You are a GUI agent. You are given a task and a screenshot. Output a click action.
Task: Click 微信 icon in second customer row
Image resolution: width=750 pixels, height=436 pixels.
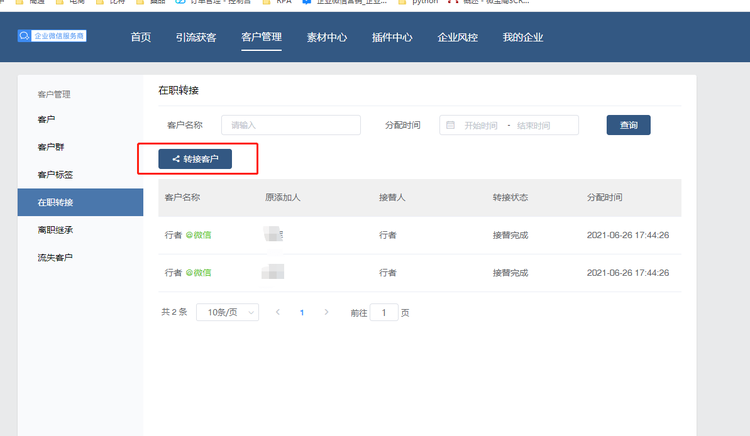pyautogui.click(x=189, y=272)
